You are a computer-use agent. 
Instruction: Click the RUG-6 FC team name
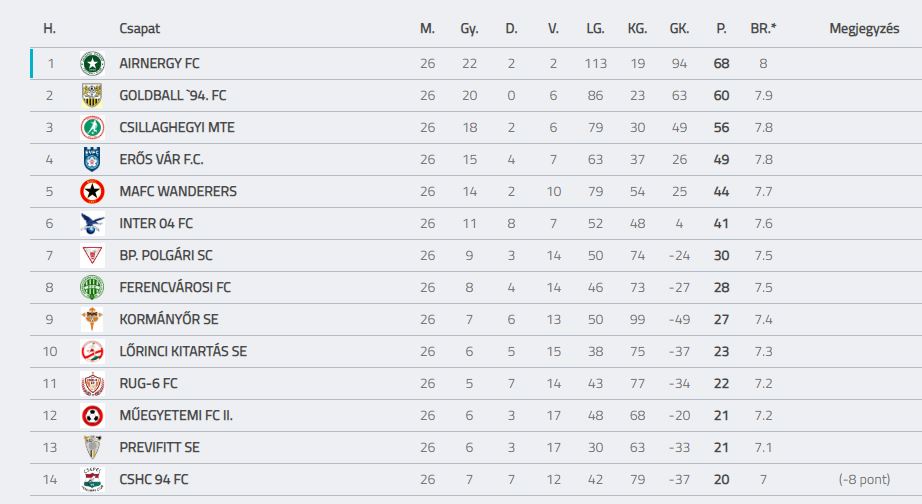[x=148, y=383]
